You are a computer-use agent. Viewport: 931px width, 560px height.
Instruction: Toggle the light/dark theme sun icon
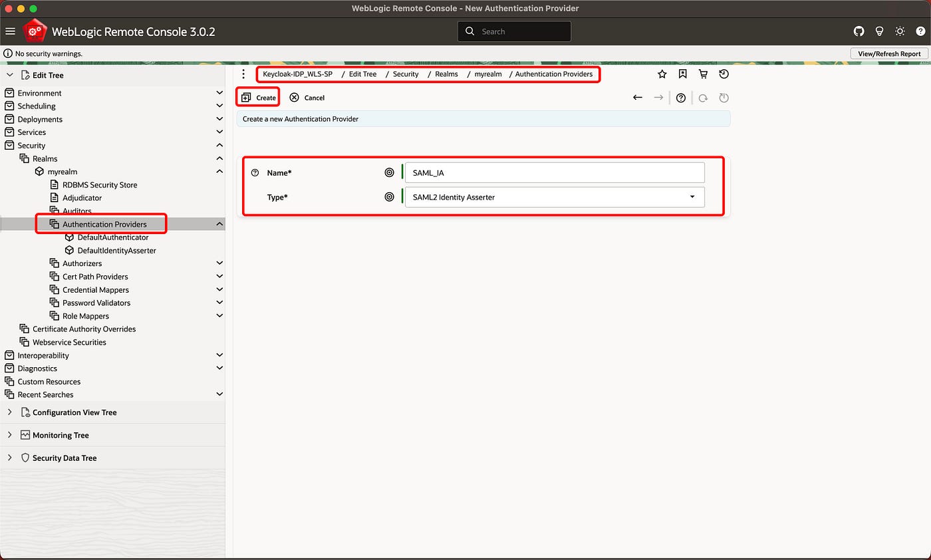pyautogui.click(x=900, y=31)
